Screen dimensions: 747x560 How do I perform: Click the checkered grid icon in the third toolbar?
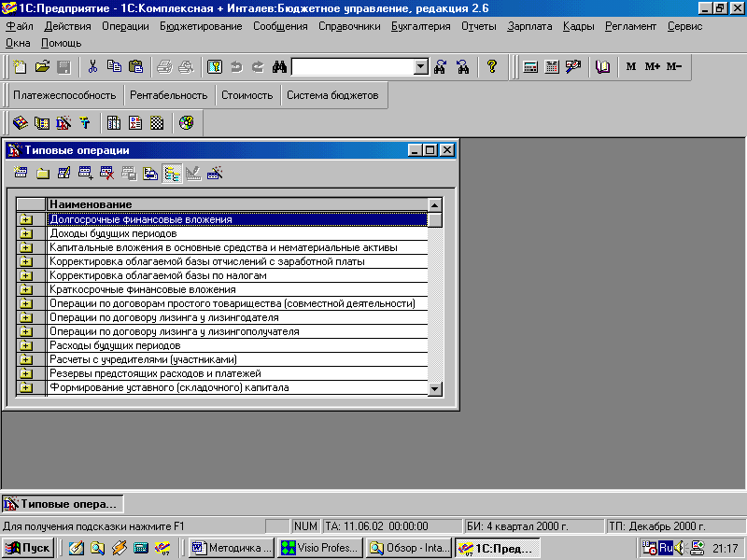[157, 123]
